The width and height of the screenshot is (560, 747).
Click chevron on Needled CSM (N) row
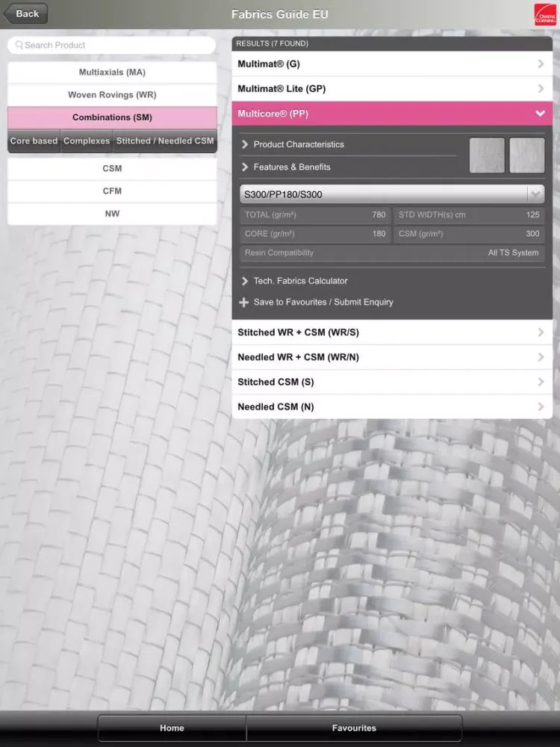click(x=541, y=406)
